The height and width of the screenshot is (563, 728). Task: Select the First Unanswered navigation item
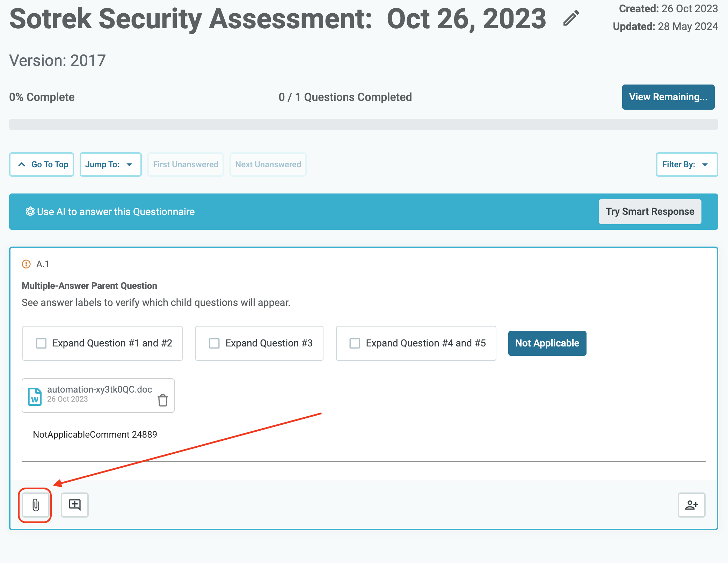[185, 164]
